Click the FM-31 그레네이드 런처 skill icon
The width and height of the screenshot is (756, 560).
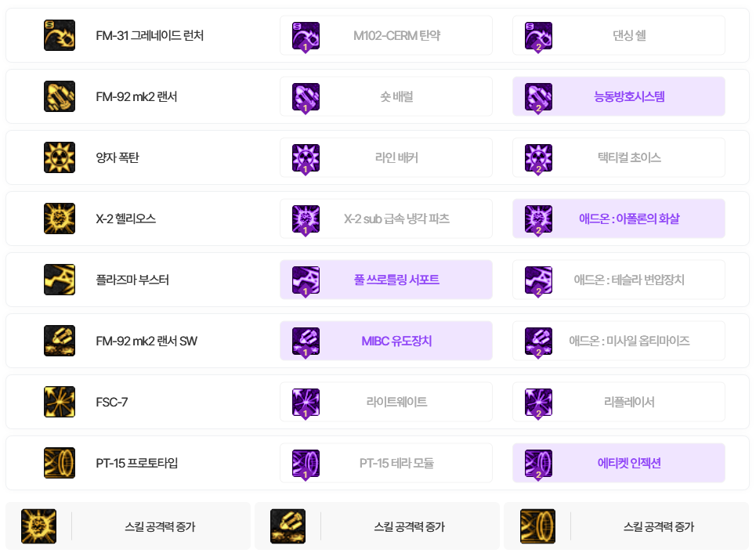(60, 35)
